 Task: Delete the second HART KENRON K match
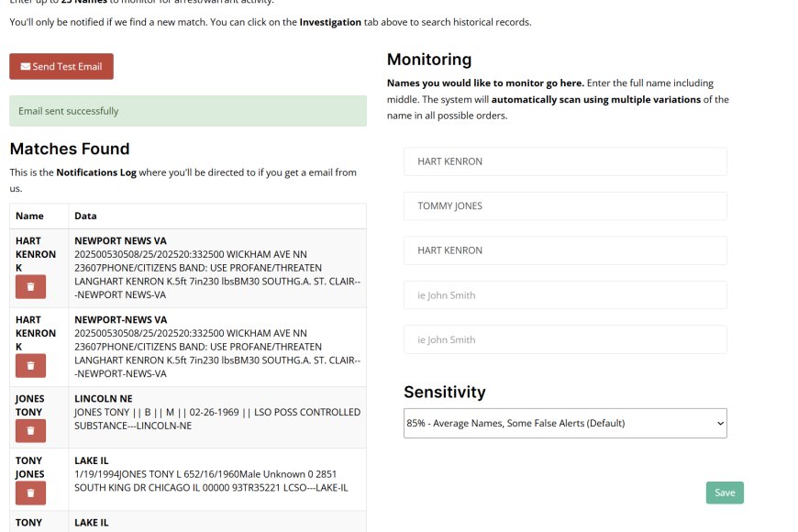point(30,366)
